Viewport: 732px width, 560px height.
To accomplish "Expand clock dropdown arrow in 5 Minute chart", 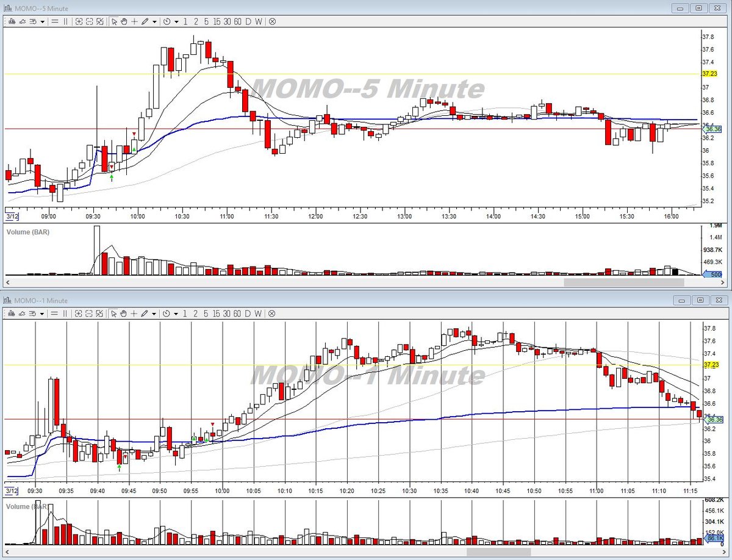I will [x=176, y=21].
